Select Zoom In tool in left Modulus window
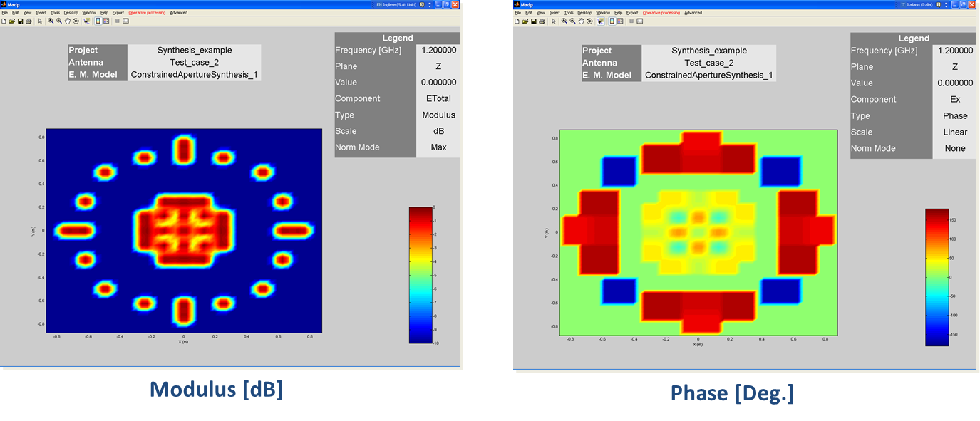 click(51, 21)
